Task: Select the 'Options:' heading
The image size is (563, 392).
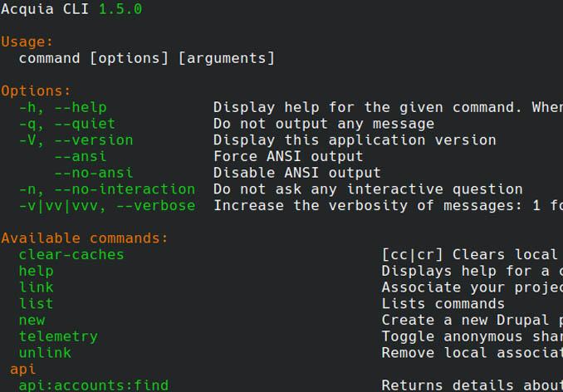Action: point(36,91)
